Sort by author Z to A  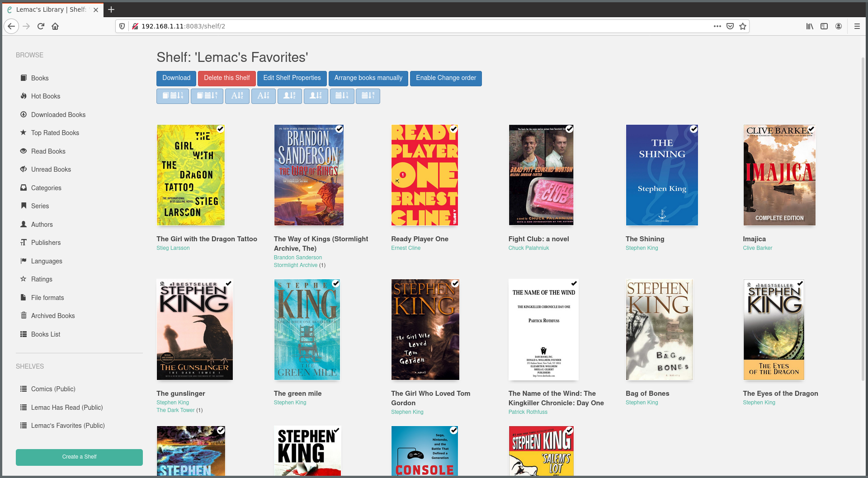(316, 96)
